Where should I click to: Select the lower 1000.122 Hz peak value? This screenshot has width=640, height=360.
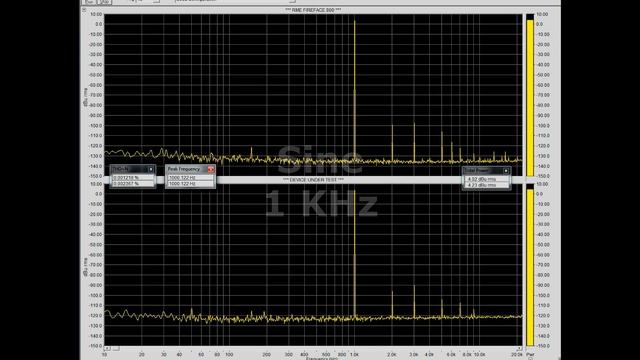pyautogui.click(x=190, y=184)
